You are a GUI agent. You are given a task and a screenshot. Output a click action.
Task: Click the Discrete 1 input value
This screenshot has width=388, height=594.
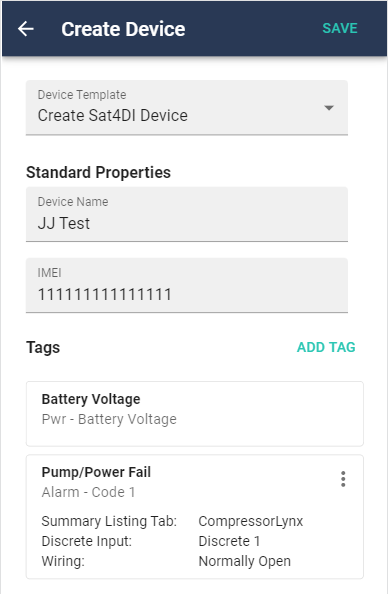coord(229,541)
